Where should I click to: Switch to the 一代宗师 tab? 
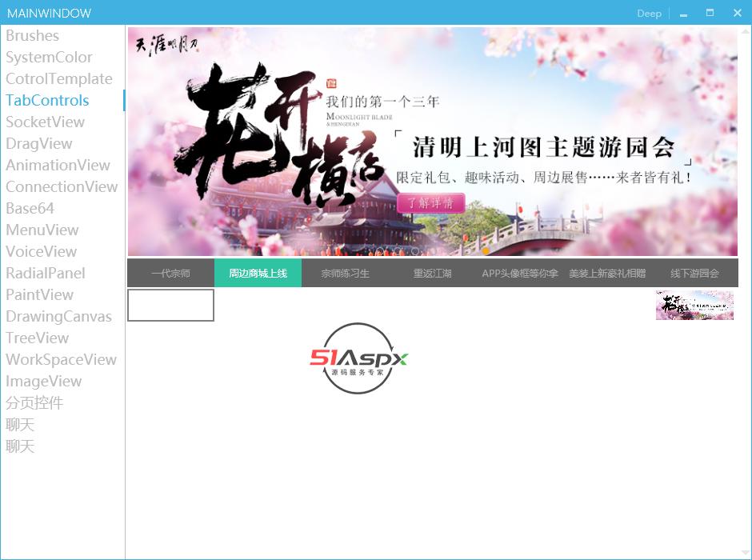coord(170,274)
